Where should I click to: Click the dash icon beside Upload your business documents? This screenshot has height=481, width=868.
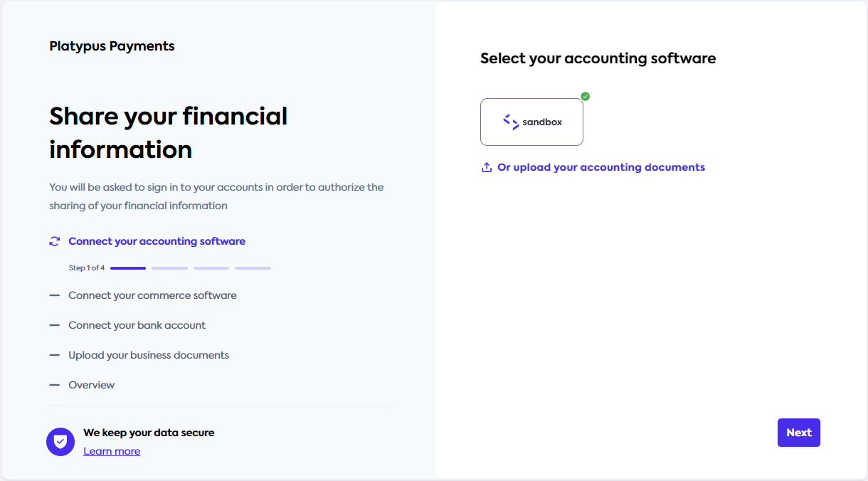tap(55, 355)
